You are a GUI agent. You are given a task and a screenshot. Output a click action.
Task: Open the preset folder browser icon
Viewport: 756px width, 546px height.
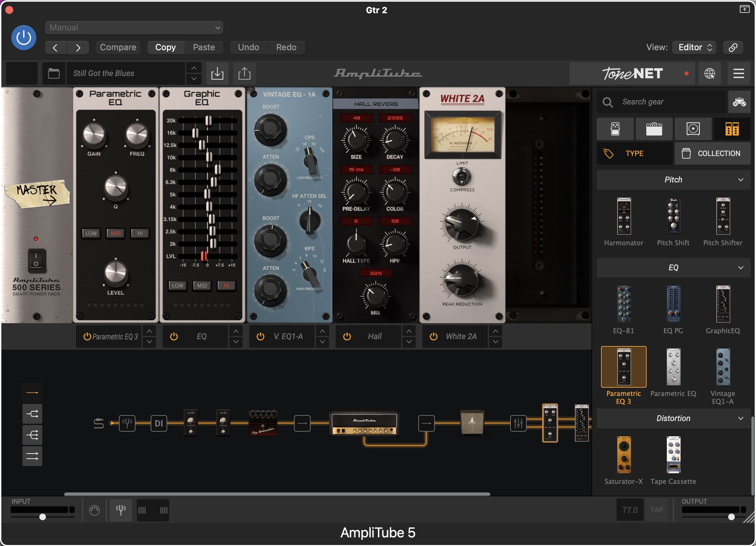(x=54, y=73)
